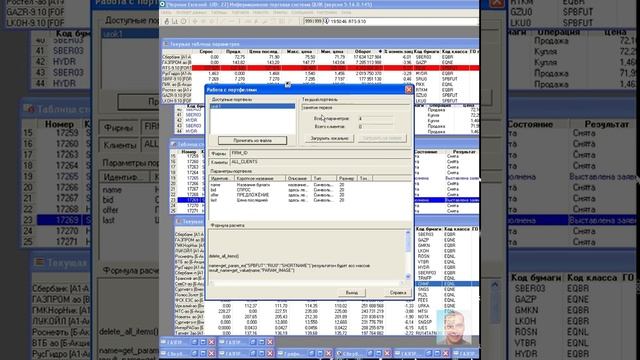
Task: Click the bar chart icon in QUIK toolbar
Action: click(x=175, y=21)
